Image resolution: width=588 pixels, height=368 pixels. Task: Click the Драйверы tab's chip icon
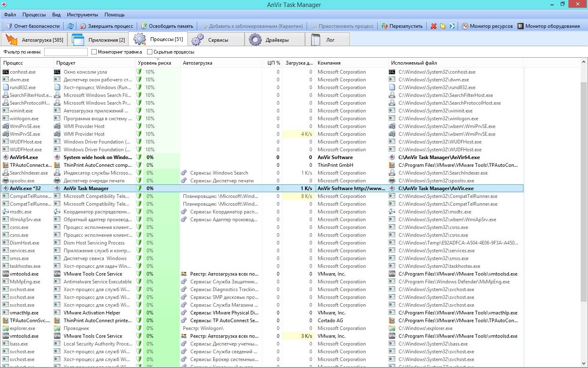tap(256, 40)
